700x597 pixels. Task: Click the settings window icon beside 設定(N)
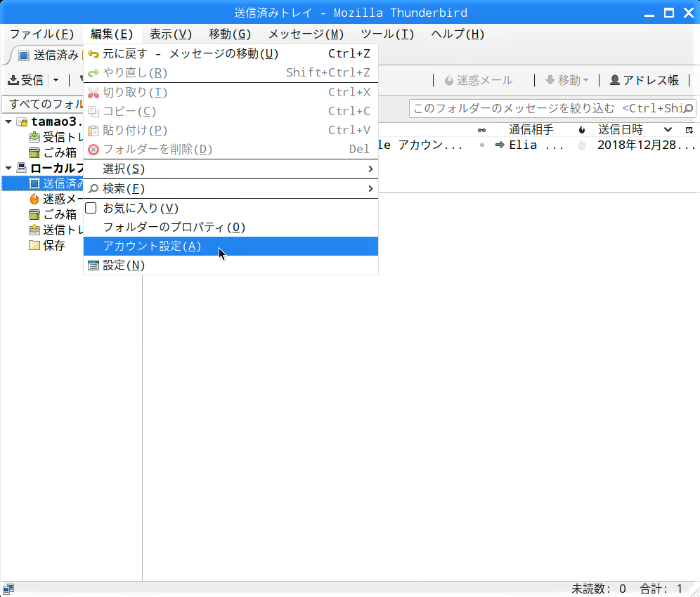pyautogui.click(x=93, y=265)
